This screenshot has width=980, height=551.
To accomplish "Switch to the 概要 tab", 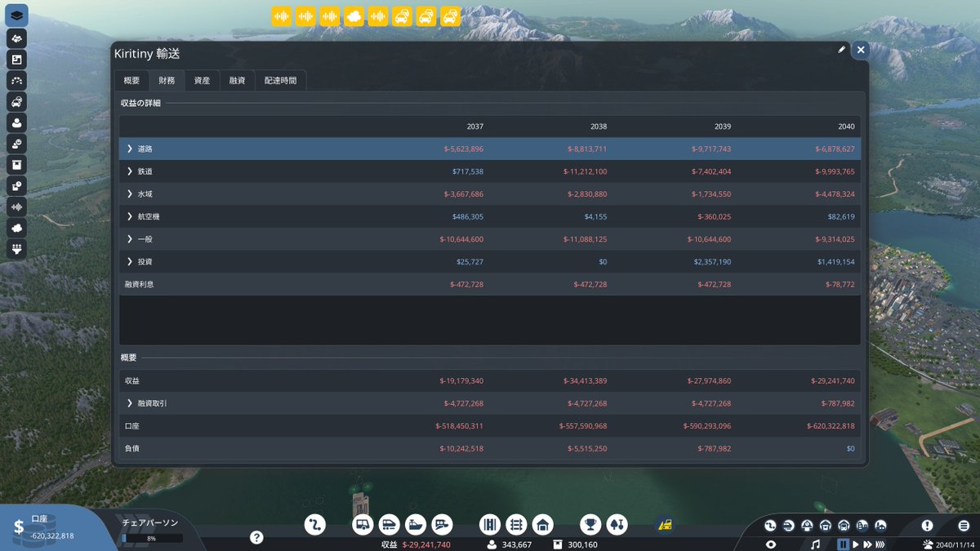I will [x=131, y=81].
